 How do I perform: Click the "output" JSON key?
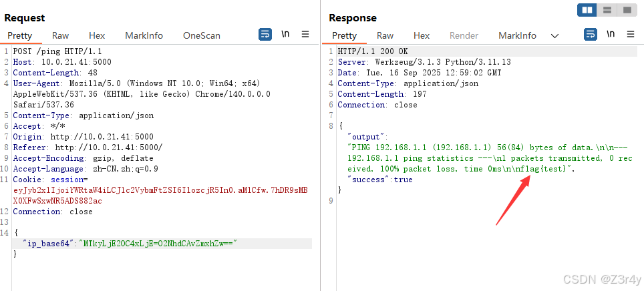pos(367,137)
